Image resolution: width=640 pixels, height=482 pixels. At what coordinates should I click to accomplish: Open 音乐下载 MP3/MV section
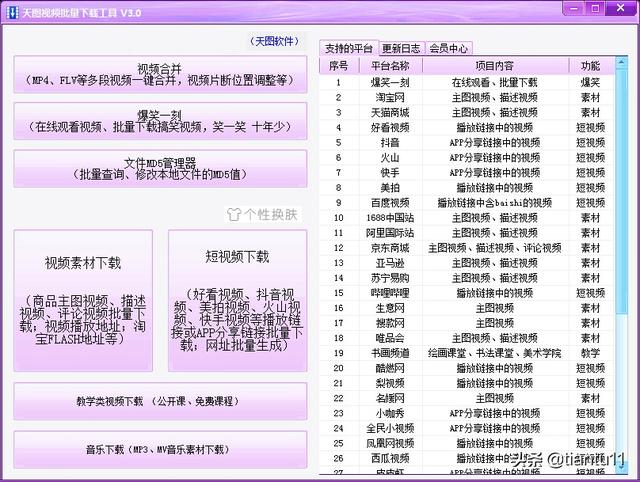pos(160,449)
